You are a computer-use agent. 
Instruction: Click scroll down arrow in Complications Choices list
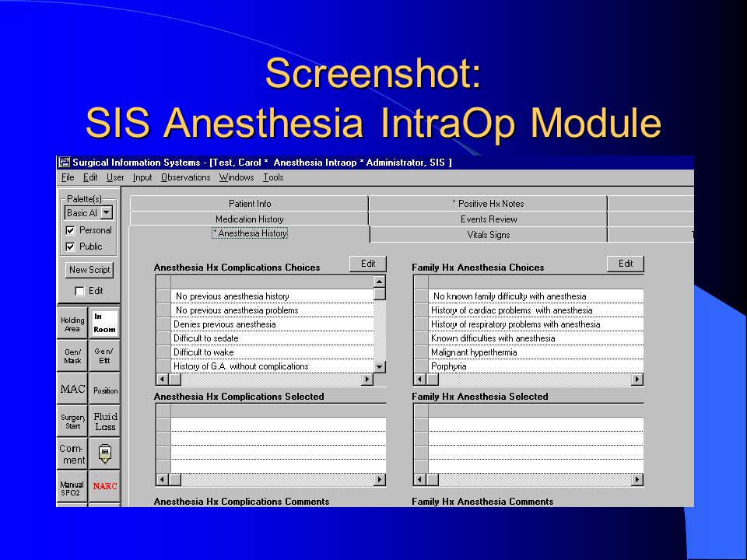(x=379, y=366)
